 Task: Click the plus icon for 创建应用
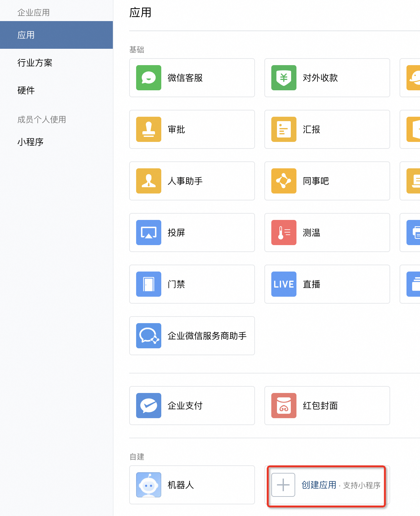(x=283, y=485)
